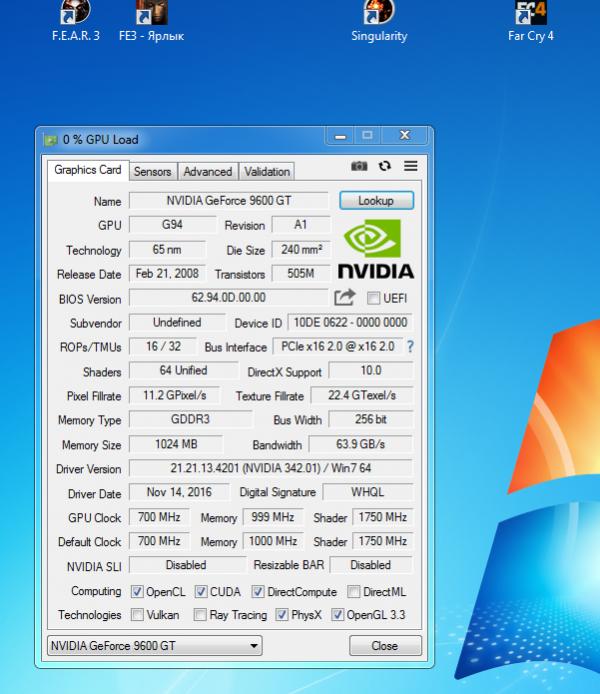The image size is (600, 694).
Task: Click the Shaders value 64 Unified
Action: pyautogui.click(x=183, y=370)
